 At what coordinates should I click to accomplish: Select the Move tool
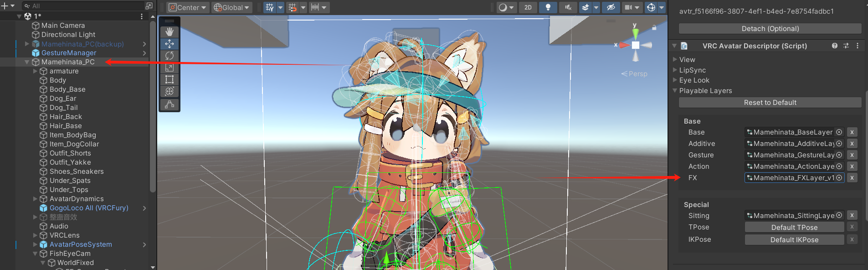(169, 44)
